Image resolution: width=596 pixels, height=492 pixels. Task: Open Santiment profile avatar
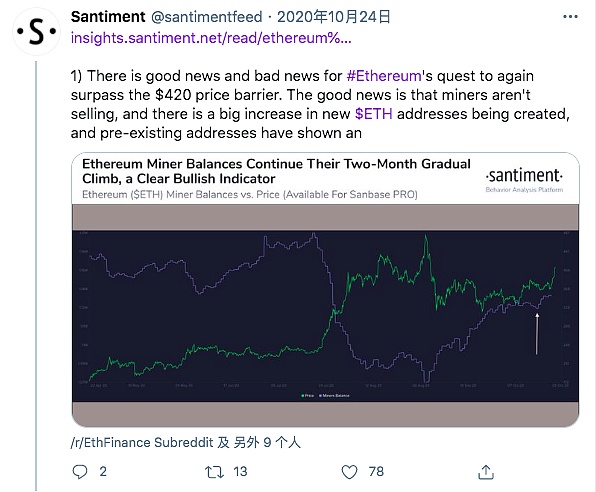[x=36, y=32]
